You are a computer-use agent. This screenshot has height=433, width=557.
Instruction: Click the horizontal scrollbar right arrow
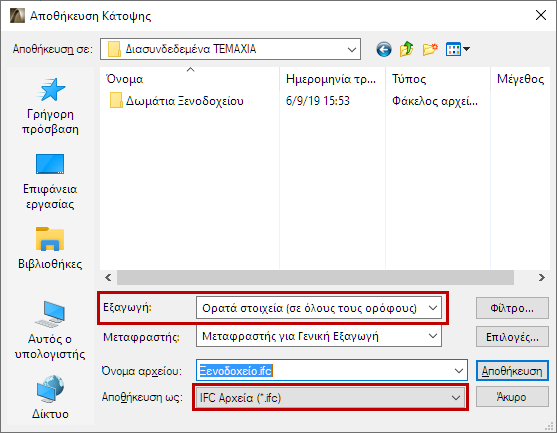pyautogui.click(x=541, y=277)
